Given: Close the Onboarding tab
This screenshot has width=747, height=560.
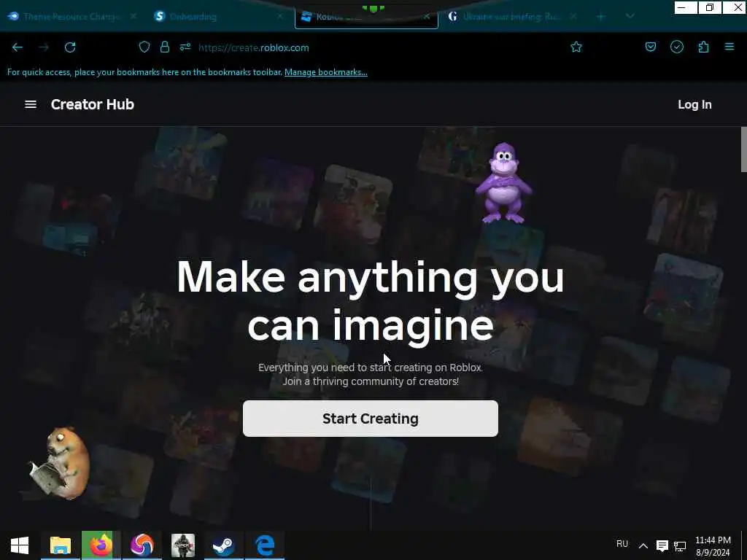Looking at the screenshot, I should [x=279, y=16].
